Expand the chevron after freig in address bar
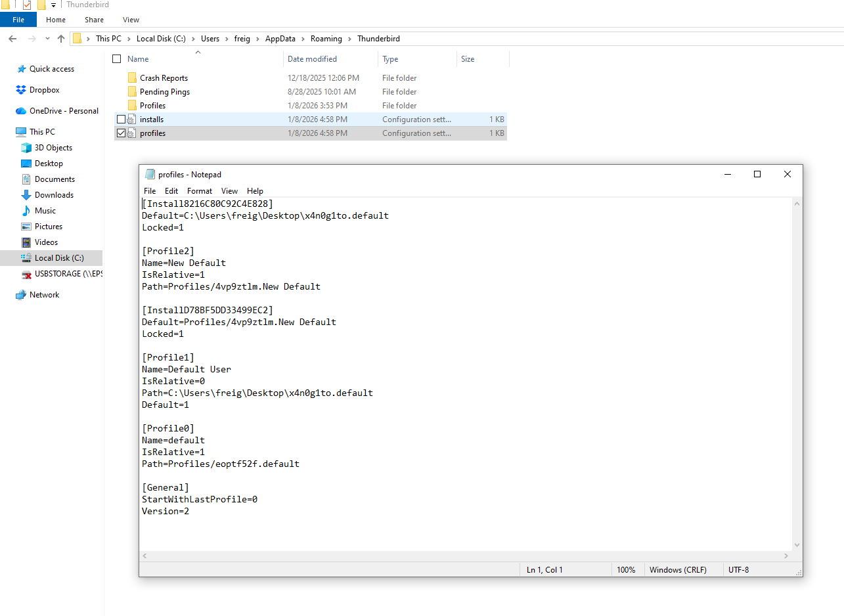Screen dimensions: 844x616 258,39
